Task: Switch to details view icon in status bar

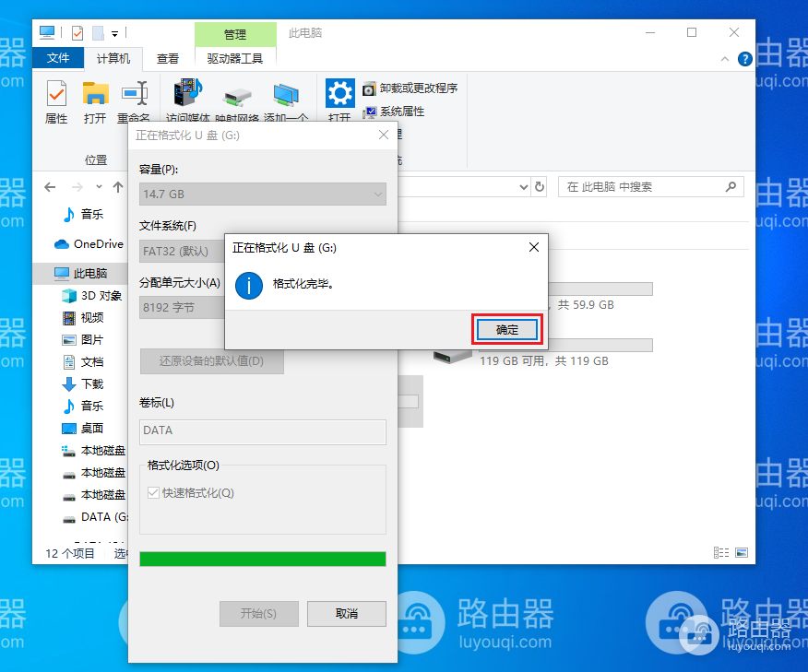Action: 721,552
